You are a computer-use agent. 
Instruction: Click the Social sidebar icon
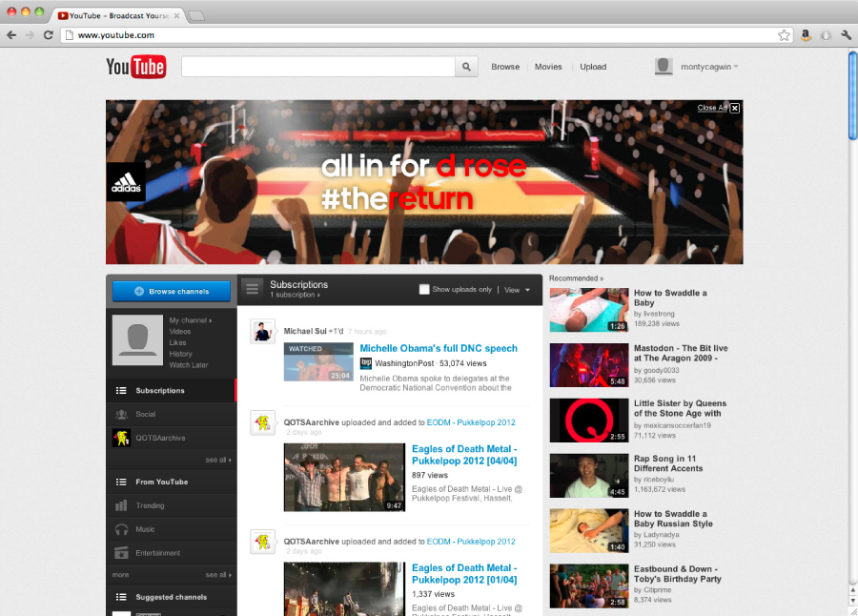121,415
